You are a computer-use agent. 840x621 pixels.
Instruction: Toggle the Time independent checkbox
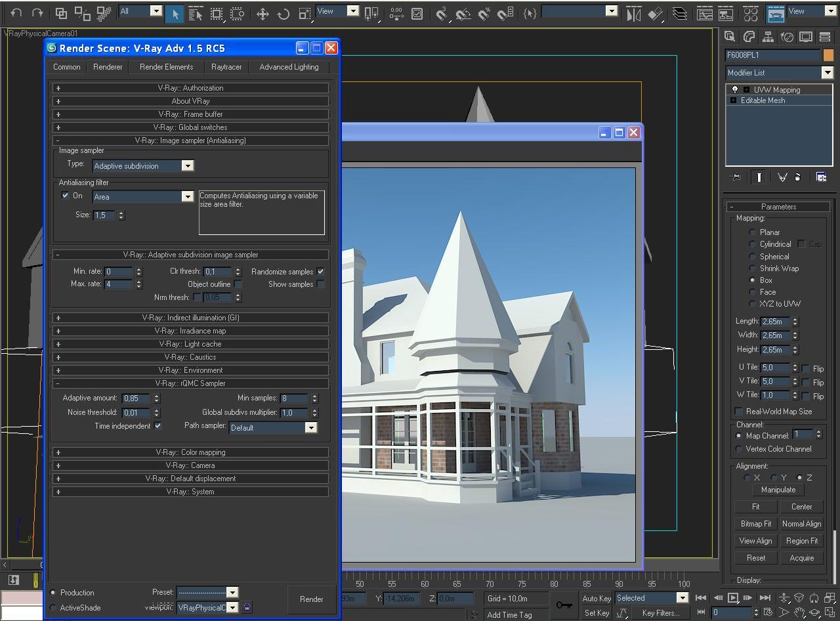coord(157,426)
